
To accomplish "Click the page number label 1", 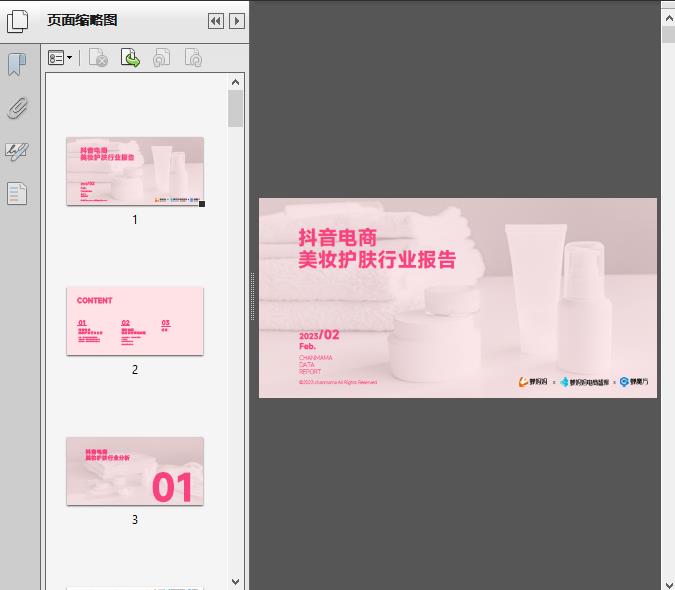I will [135, 219].
